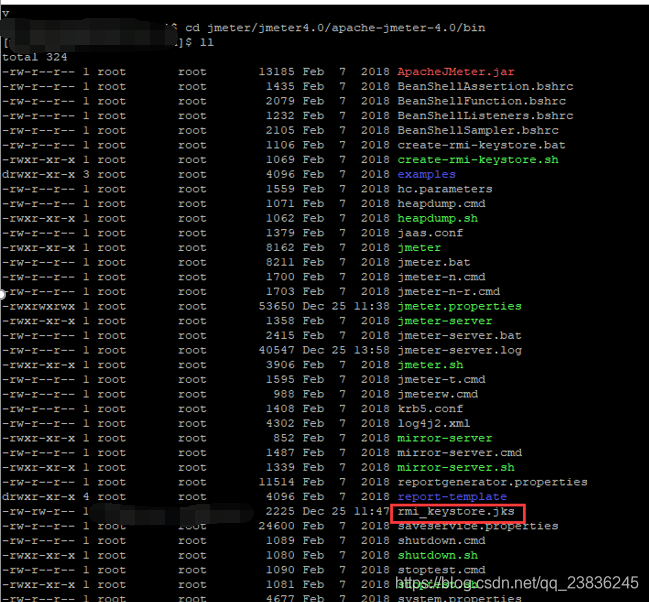Select jmeter.sh filename
Screen dimensions: 649x602
click(430, 365)
